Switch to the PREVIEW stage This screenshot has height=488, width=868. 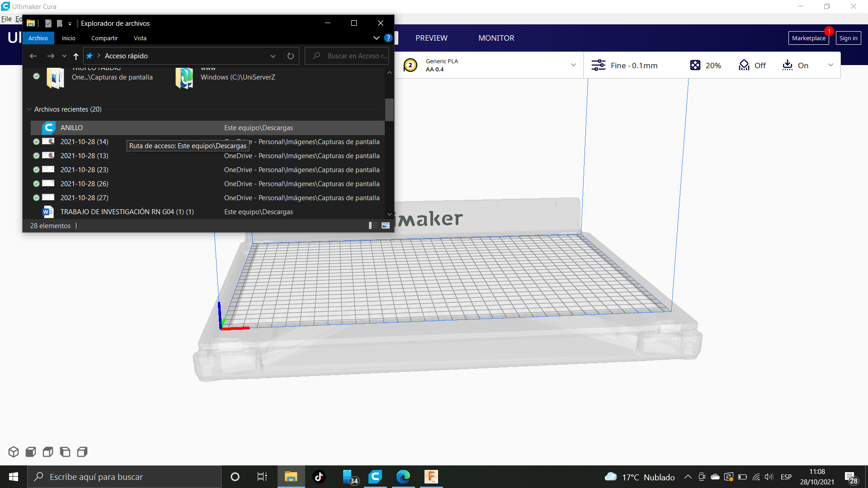pyautogui.click(x=431, y=38)
